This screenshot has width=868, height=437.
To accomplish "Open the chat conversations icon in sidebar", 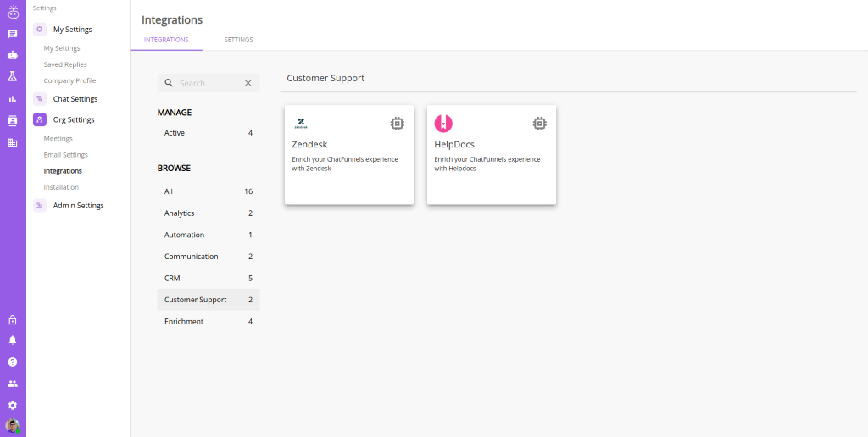I will [x=13, y=34].
